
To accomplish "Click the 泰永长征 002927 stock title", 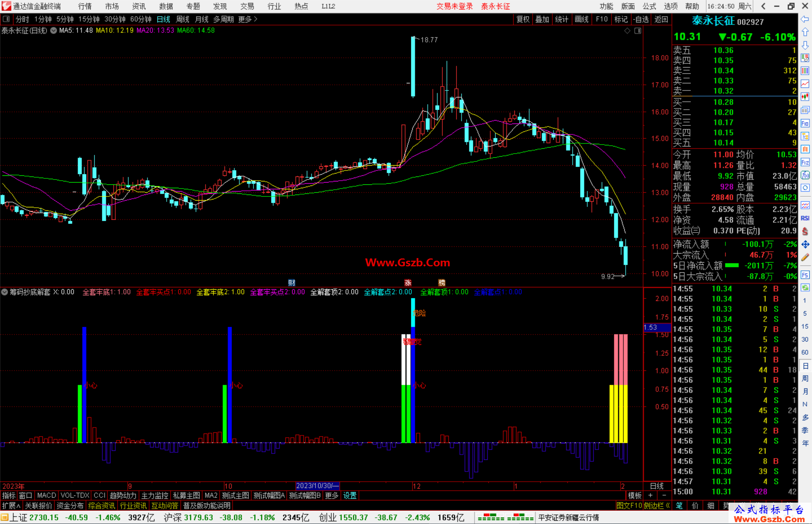I will (x=728, y=21).
